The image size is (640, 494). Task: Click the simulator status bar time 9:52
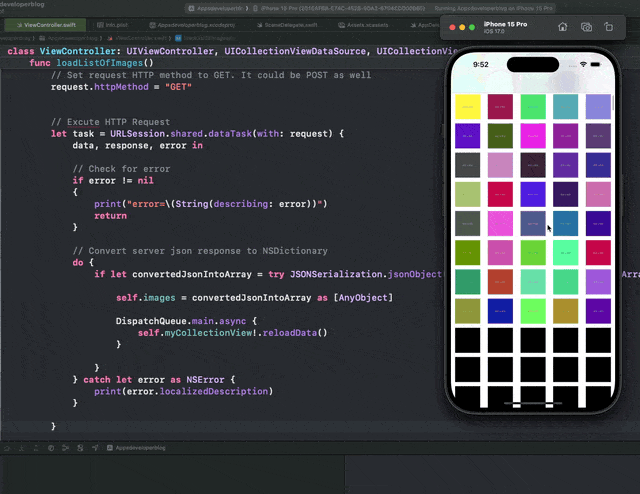point(480,65)
